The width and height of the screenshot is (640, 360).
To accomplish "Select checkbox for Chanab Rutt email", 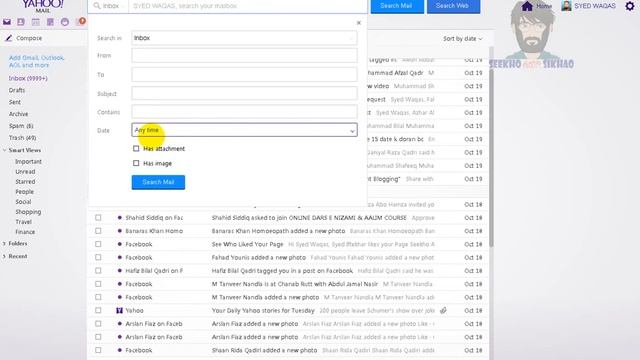I will [98, 284].
